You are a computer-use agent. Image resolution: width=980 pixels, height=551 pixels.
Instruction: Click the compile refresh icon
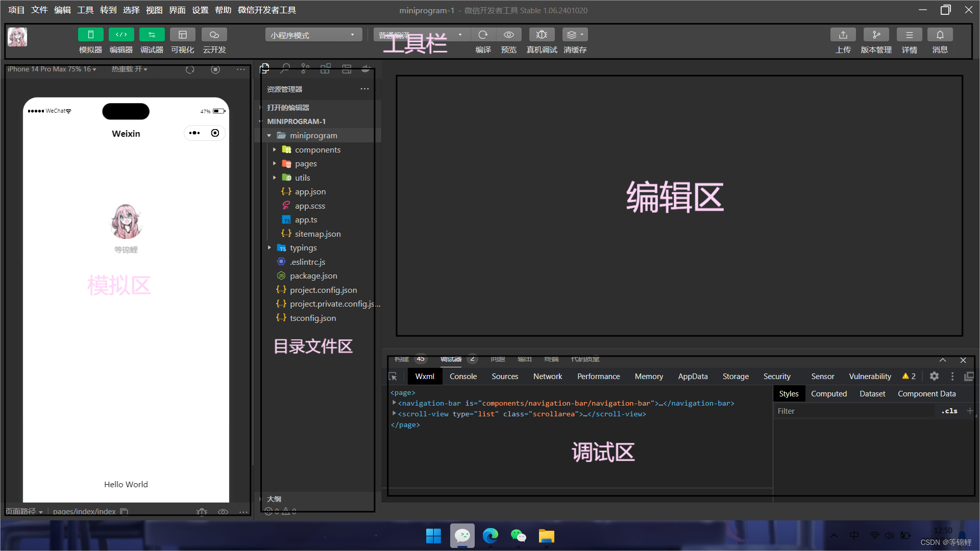click(x=482, y=35)
